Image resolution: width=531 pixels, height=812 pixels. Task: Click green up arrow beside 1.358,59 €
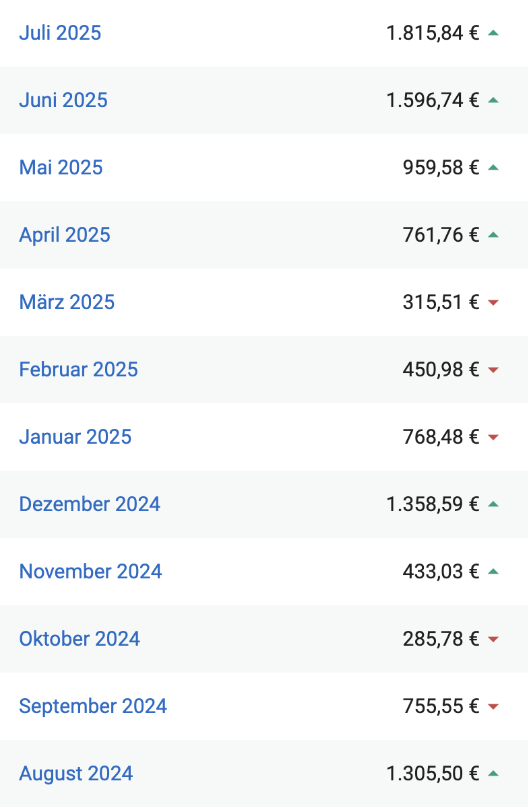(493, 504)
